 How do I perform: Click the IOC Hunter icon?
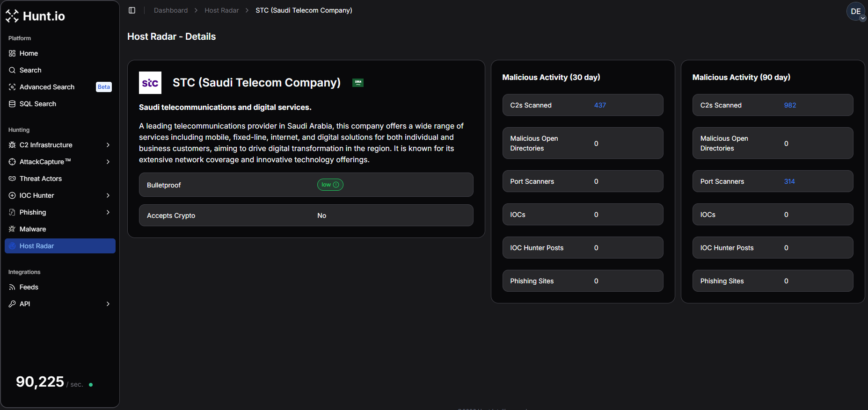click(12, 195)
